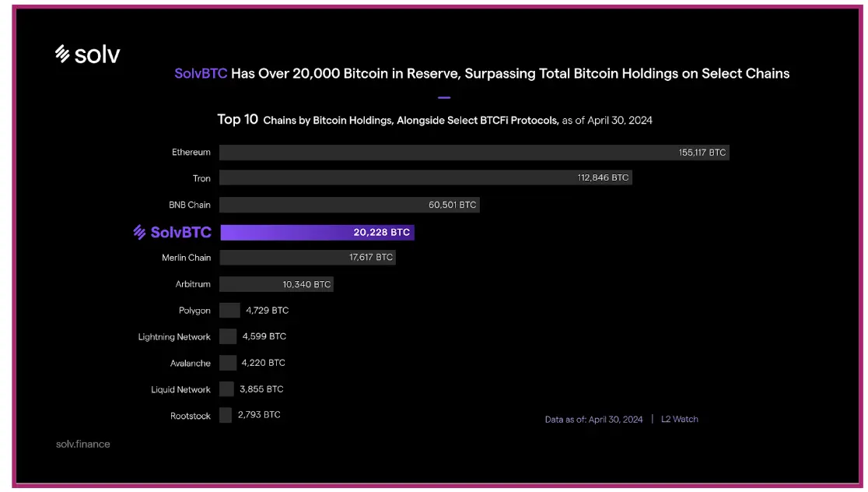This screenshot has width=868, height=492.
Task: Select the Liquid Network bar square
Action: (226, 389)
